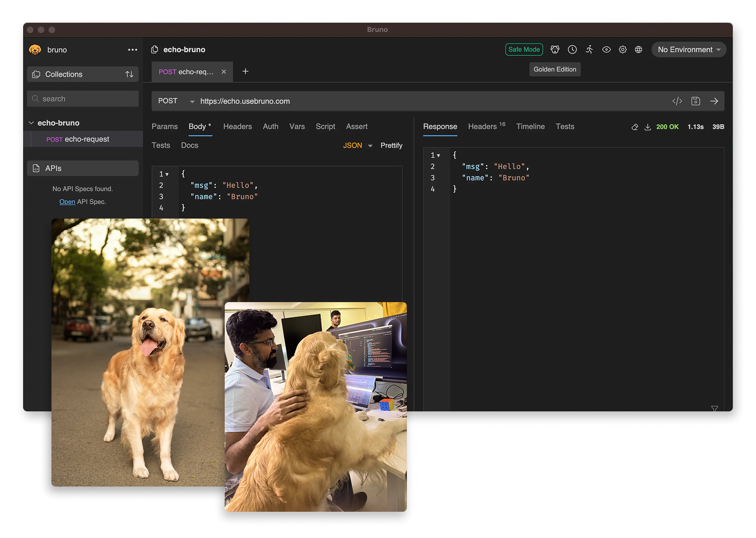Click the 200 OK status

(x=667, y=127)
